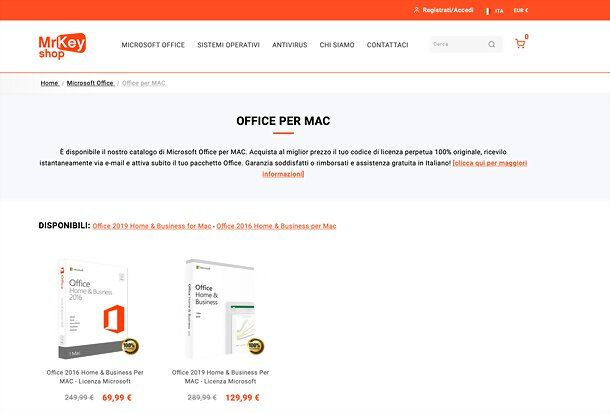
Task: Open the shopping cart icon
Action: 520,44
